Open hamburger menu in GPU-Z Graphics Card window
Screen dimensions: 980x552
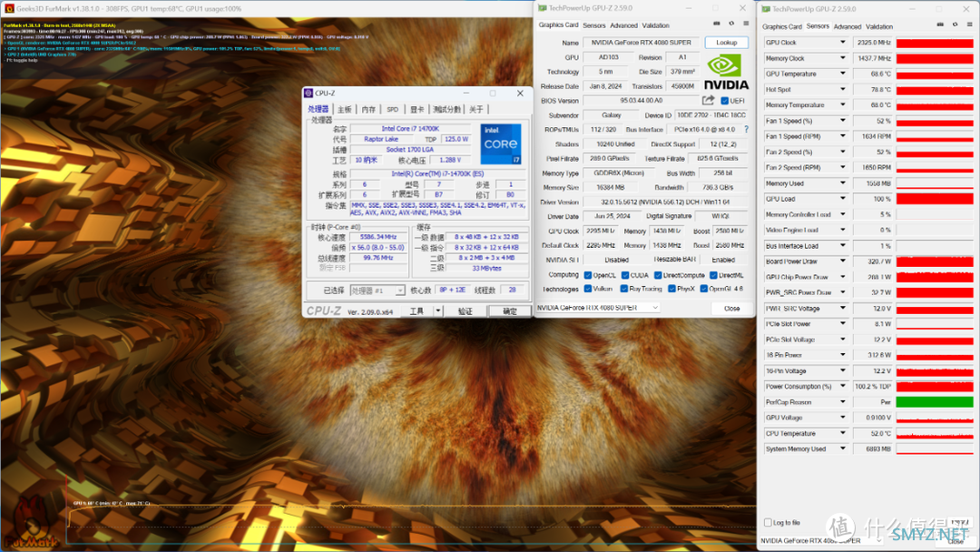[746, 24]
